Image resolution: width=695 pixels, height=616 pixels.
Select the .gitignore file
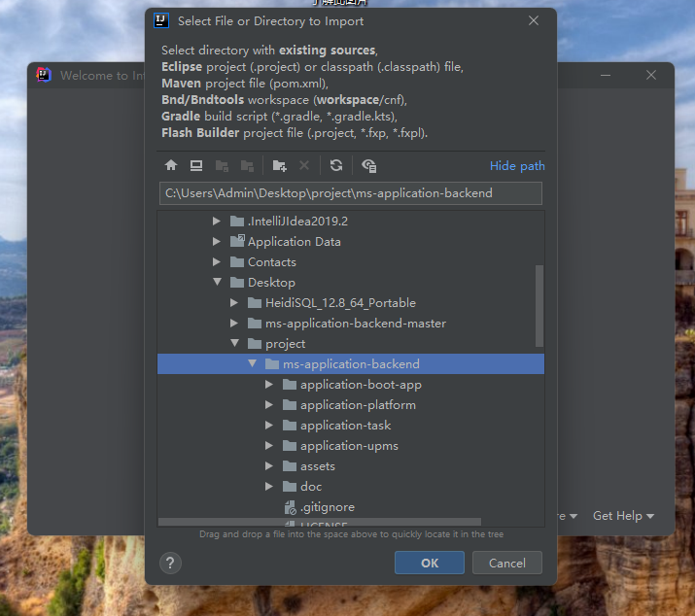327,507
